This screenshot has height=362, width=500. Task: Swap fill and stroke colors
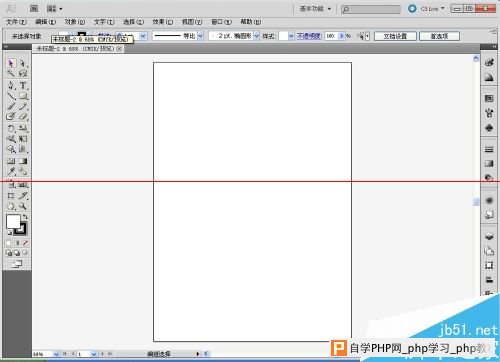tap(25, 217)
